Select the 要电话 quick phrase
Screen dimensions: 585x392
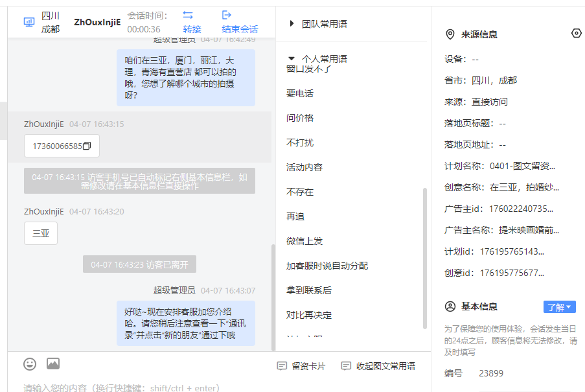click(x=300, y=93)
